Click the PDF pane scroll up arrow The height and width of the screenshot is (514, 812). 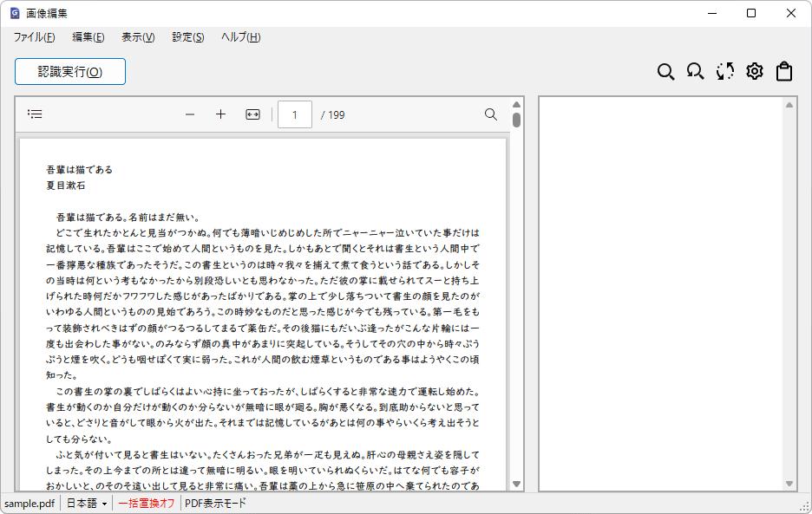pyautogui.click(x=516, y=105)
